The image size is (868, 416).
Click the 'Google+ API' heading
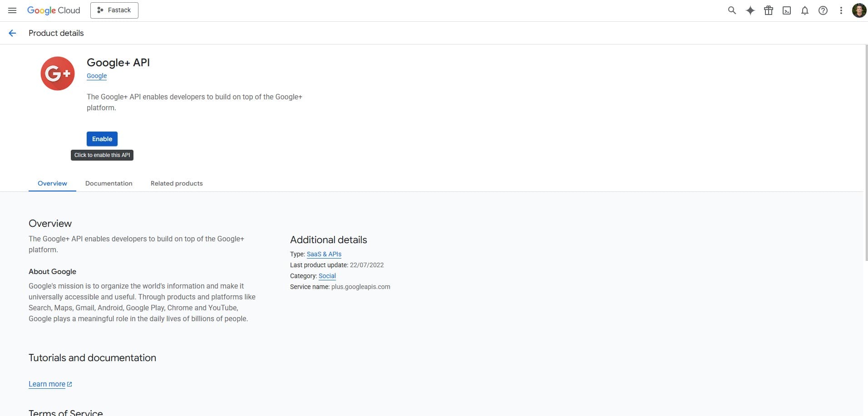pos(118,63)
